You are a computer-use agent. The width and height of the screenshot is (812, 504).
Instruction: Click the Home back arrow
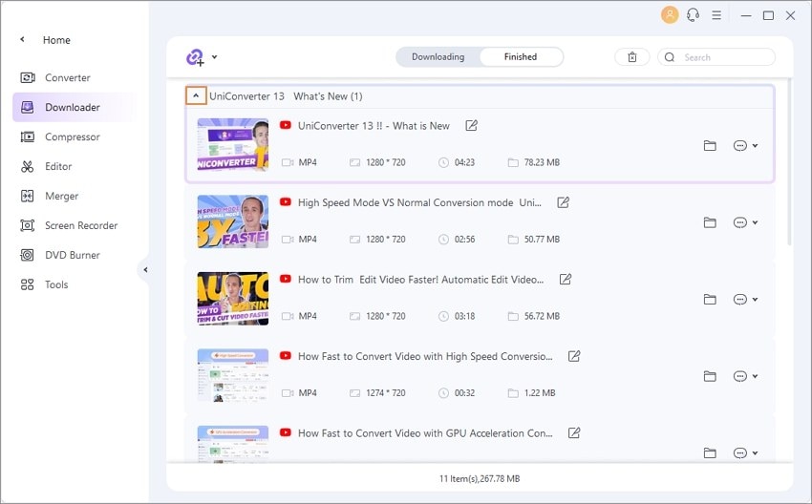(x=22, y=39)
